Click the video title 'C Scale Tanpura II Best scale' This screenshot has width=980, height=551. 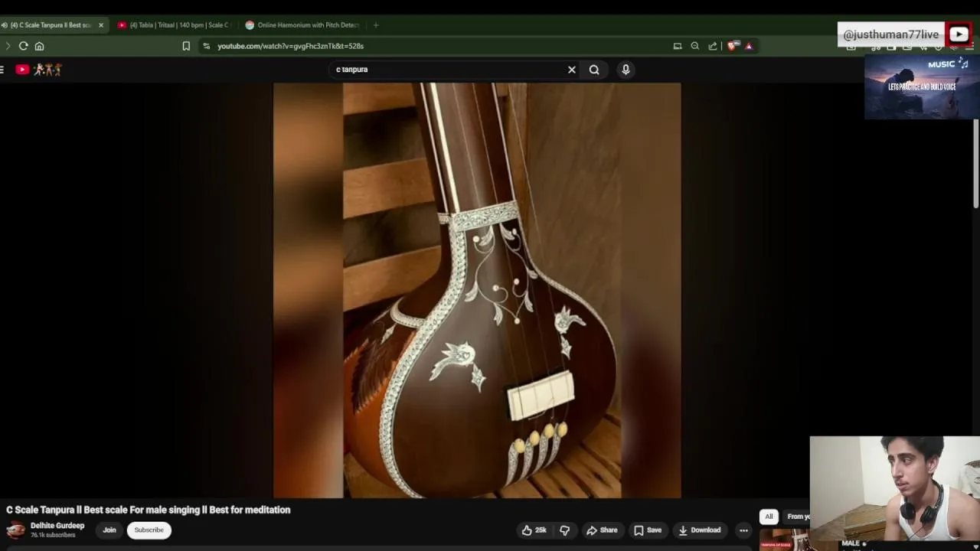[149, 510]
